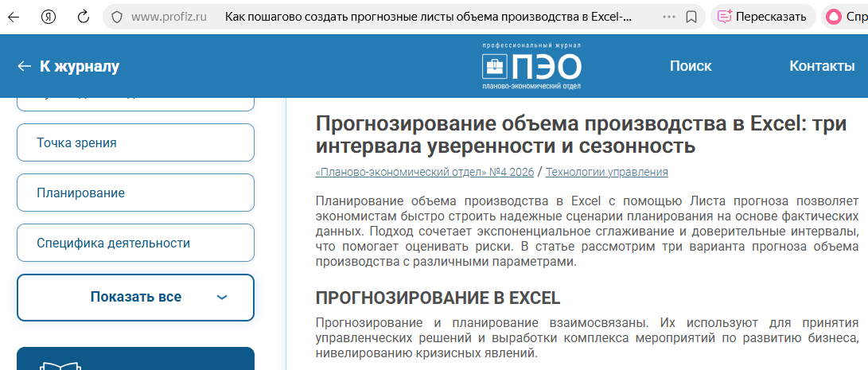This screenshot has width=868, height=370.
Task: Click the page title in address bar
Action: (x=428, y=18)
